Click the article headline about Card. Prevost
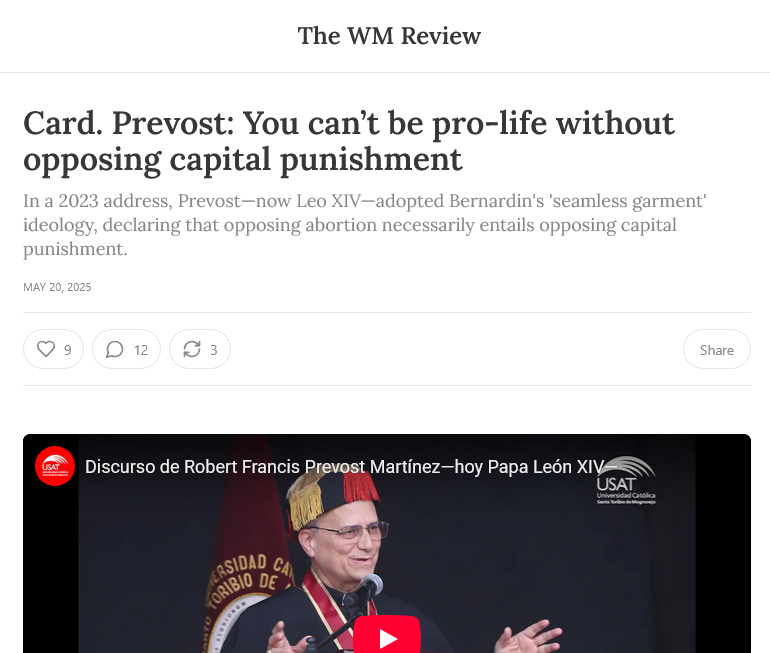This screenshot has width=770, height=653. coord(349,141)
